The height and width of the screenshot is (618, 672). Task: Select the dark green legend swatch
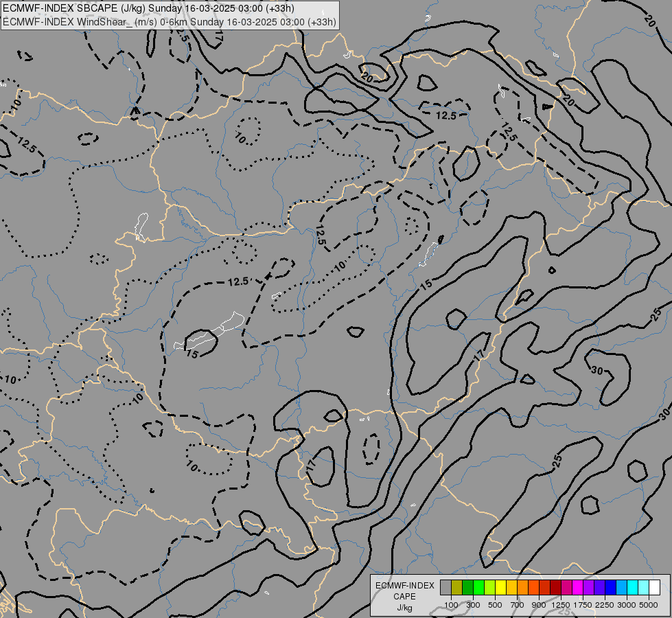pos(467,588)
